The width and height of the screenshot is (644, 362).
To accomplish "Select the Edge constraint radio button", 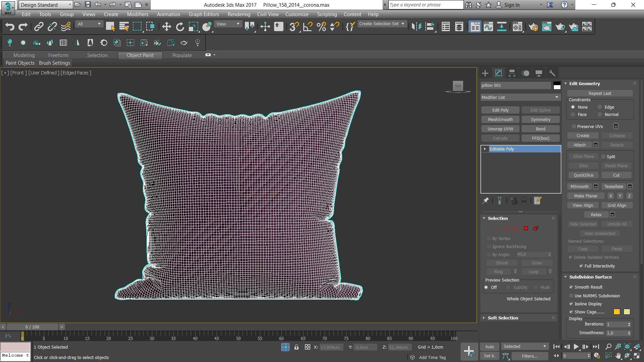I will click(x=600, y=107).
